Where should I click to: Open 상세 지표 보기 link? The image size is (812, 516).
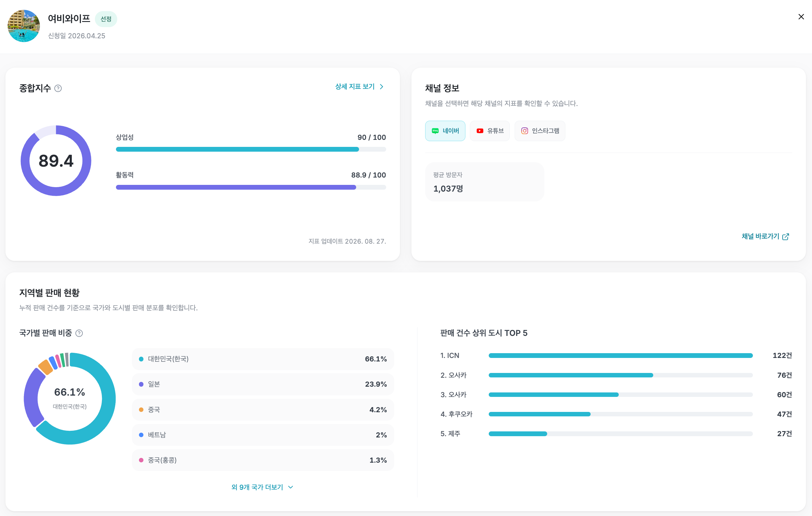tap(359, 87)
